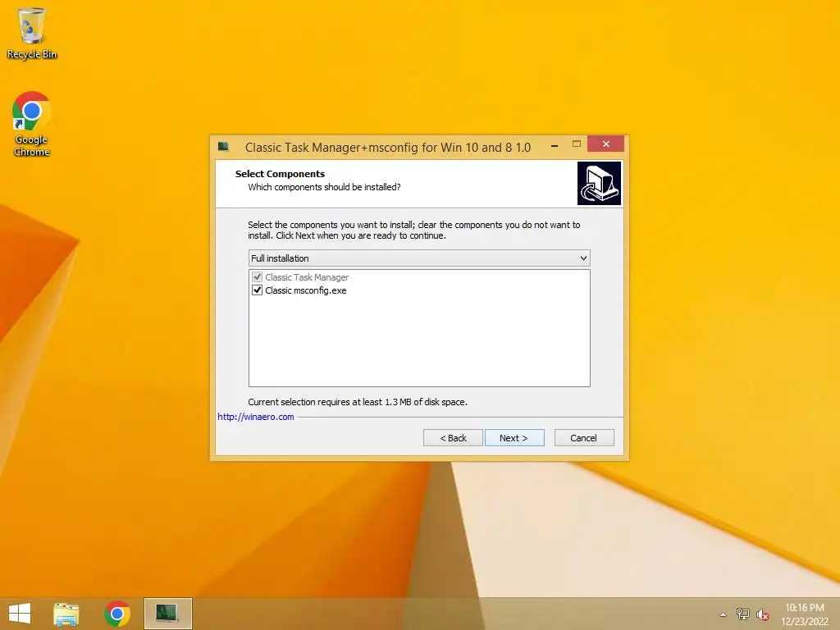Image resolution: width=840 pixels, height=630 pixels.
Task: Cancel the installation
Action: [584, 438]
